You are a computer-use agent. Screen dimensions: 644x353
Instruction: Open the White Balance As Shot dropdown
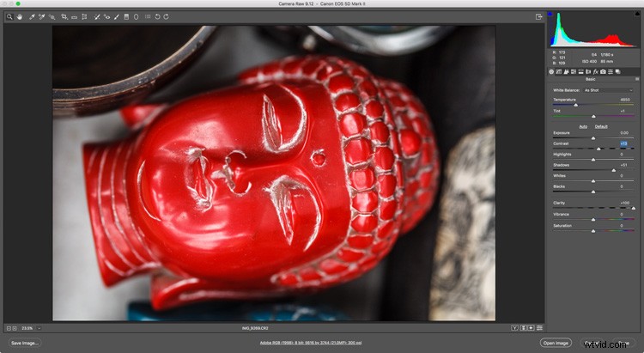click(608, 90)
